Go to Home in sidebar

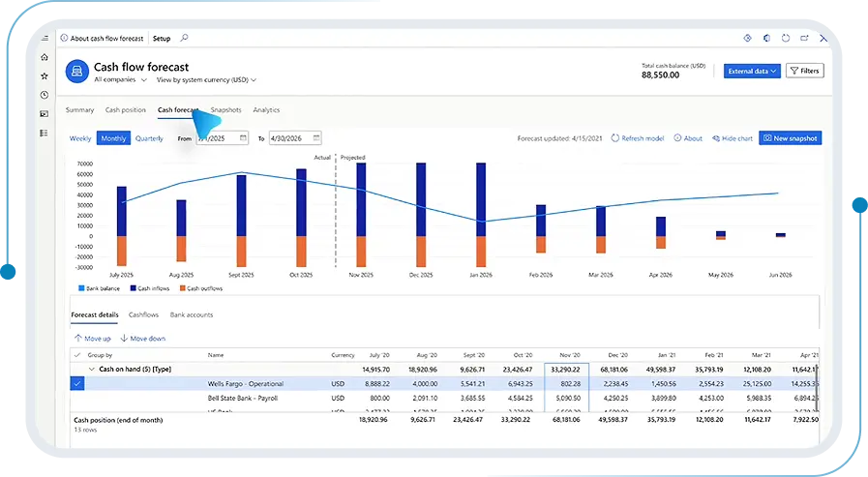(45, 57)
